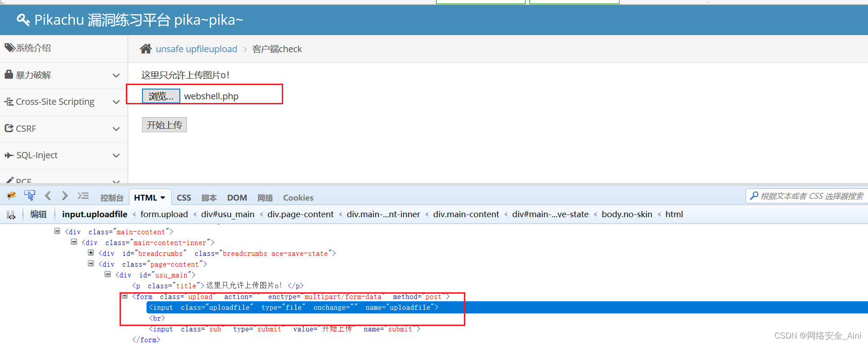The width and height of the screenshot is (868, 344).
Task: Switch to the Cookies tab
Action: (x=298, y=198)
